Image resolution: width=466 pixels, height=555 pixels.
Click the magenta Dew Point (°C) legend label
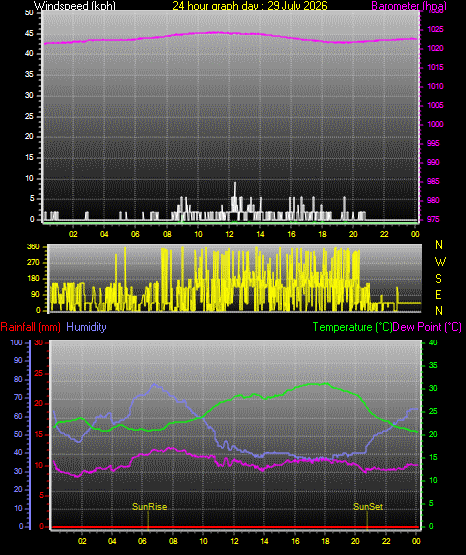point(427,327)
